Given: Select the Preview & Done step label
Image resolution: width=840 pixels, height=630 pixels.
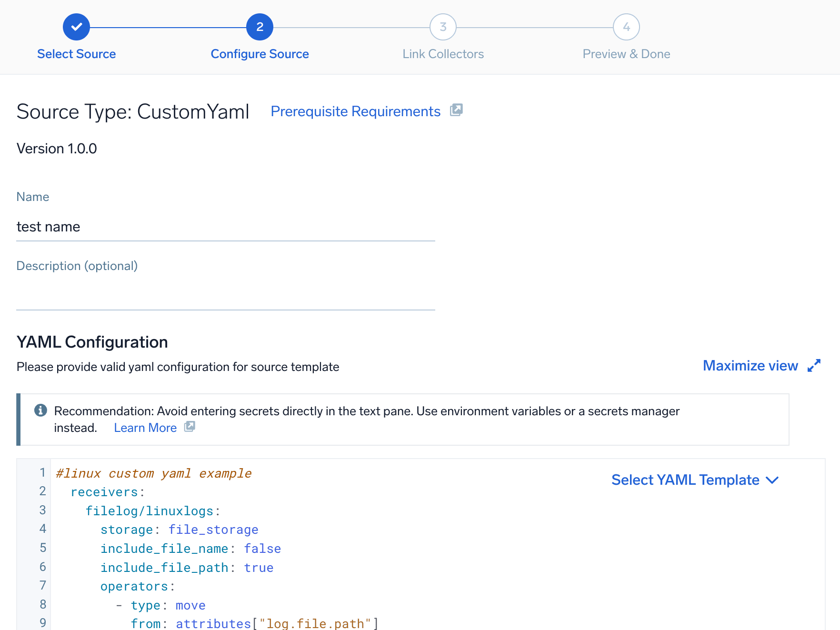Looking at the screenshot, I should [626, 53].
